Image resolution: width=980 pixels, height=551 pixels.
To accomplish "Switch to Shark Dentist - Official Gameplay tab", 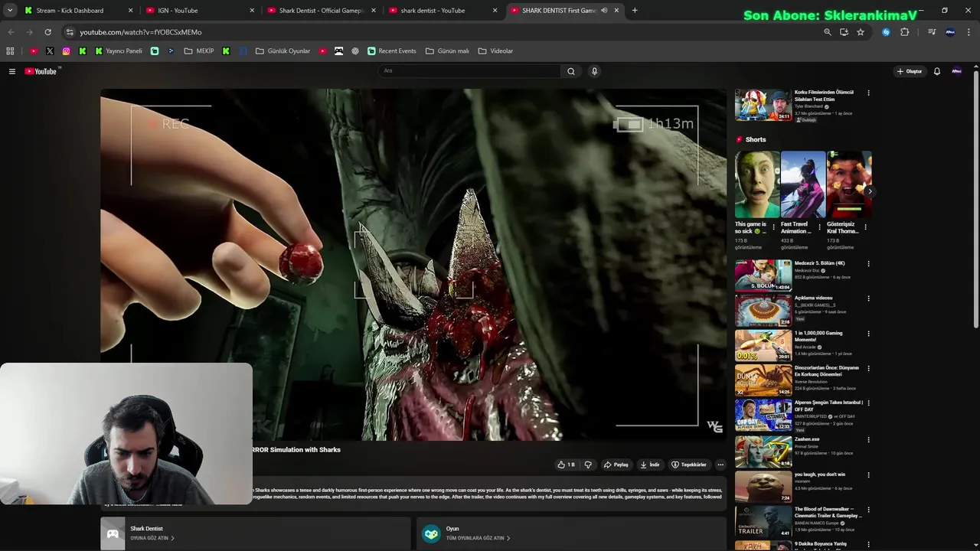I will tap(322, 11).
